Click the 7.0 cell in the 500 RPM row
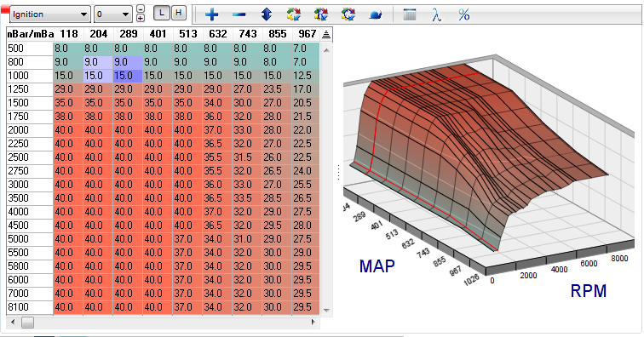 tap(307, 49)
